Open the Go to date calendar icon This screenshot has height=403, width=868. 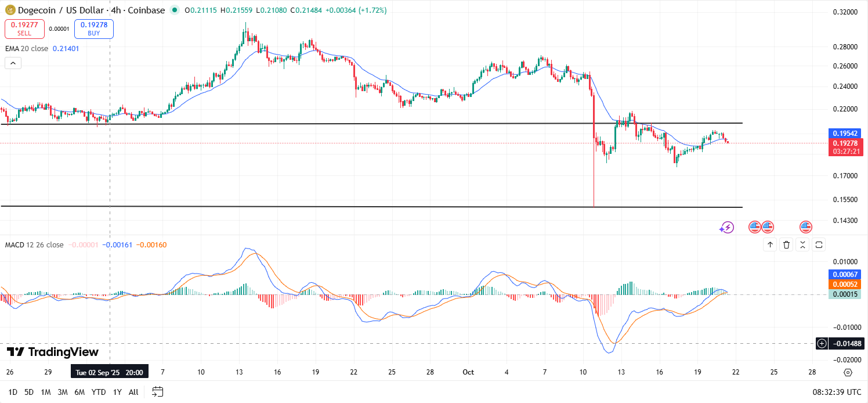pyautogui.click(x=157, y=391)
